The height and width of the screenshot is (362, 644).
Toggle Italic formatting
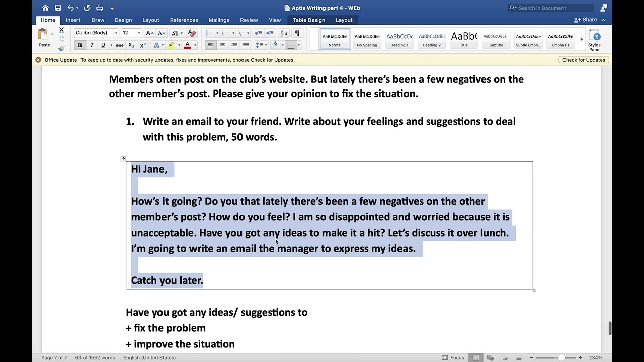coord(92,45)
